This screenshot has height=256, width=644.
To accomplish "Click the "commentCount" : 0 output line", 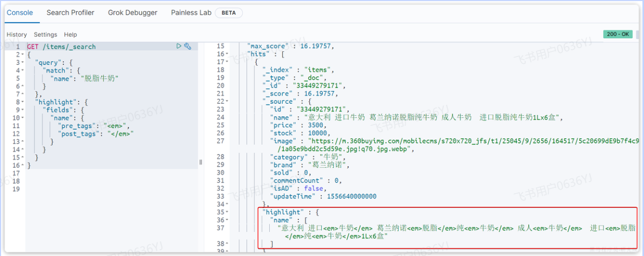I will point(305,181).
